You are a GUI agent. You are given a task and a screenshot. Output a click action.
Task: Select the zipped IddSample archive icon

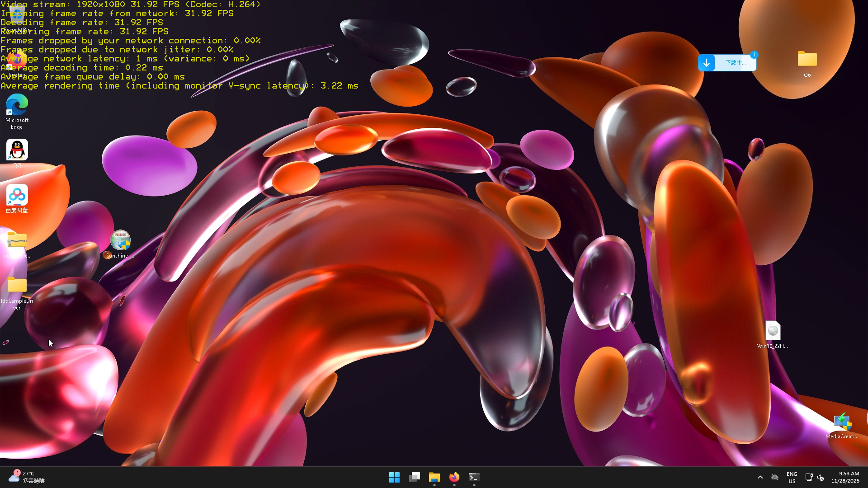click(17, 240)
